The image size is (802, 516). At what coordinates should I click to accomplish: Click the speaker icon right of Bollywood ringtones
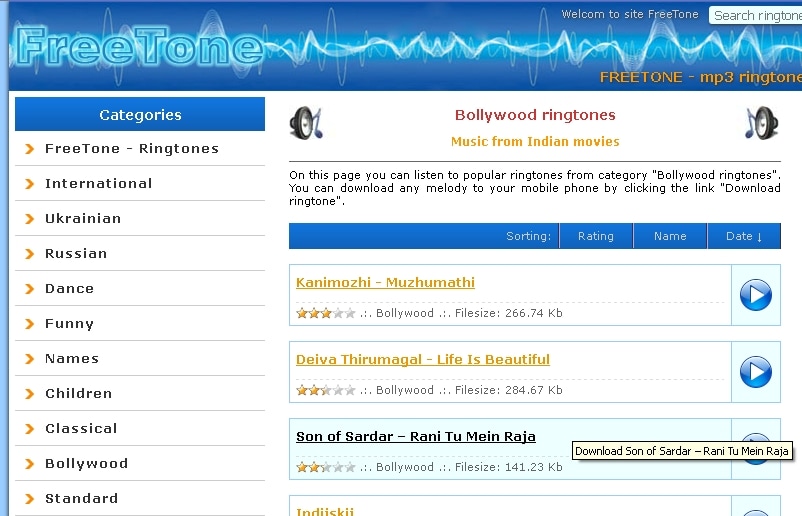tap(762, 123)
